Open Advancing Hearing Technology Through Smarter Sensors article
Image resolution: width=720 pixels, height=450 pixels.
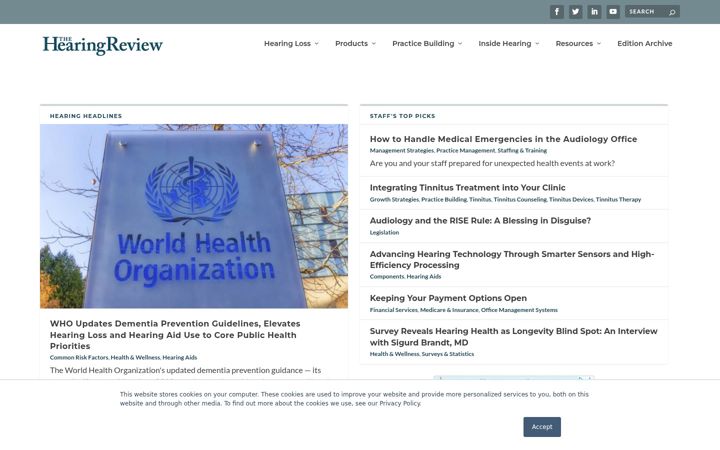coord(512,259)
